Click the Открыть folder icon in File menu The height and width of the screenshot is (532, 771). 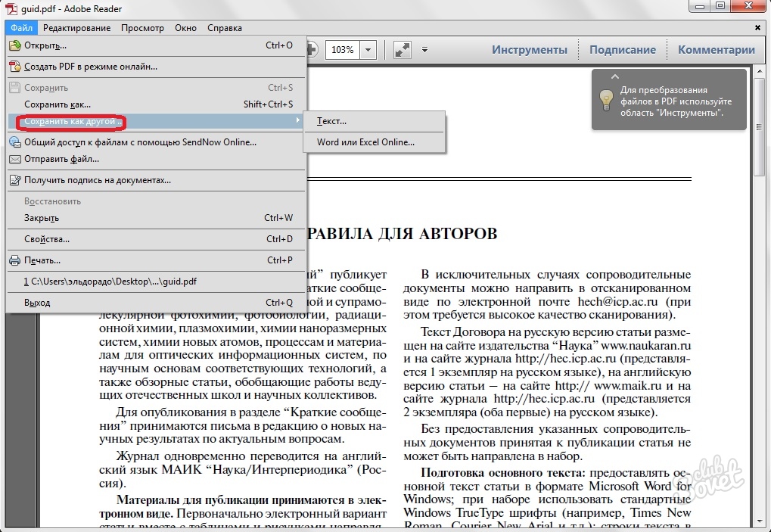click(14, 45)
